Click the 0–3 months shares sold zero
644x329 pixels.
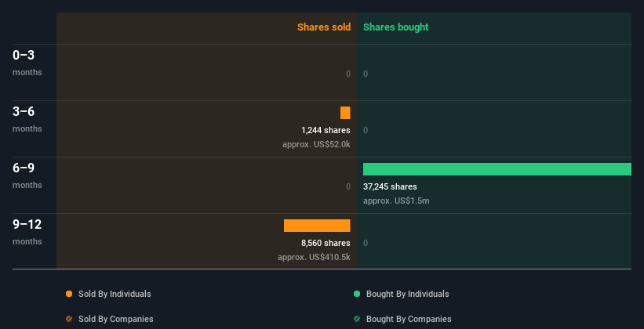click(x=348, y=74)
